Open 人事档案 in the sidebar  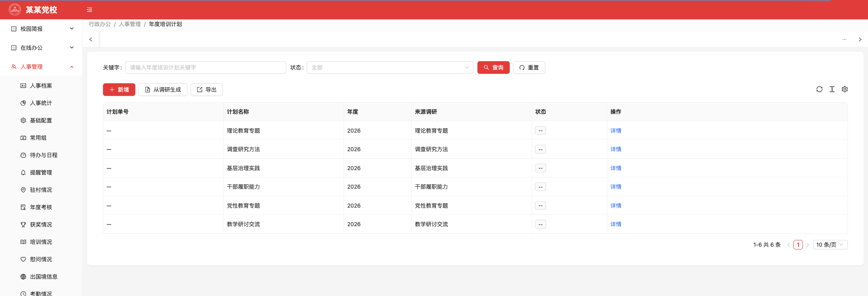click(x=41, y=86)
